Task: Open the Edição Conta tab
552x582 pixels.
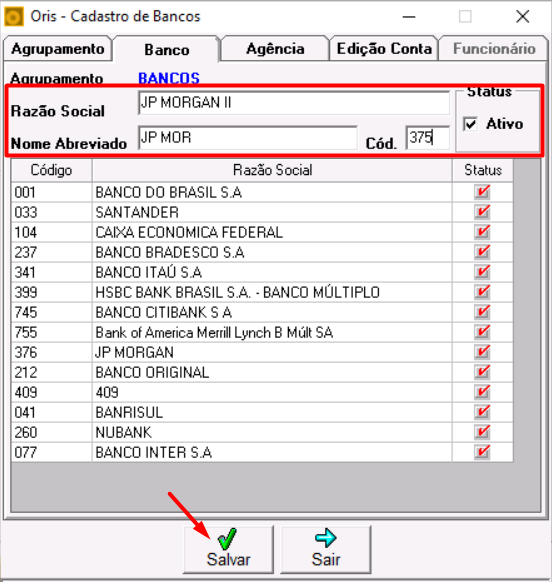Action: [384, 49]
